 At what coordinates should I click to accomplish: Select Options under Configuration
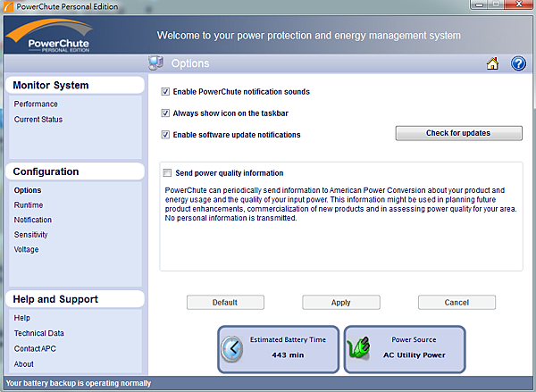pos(28,190)
